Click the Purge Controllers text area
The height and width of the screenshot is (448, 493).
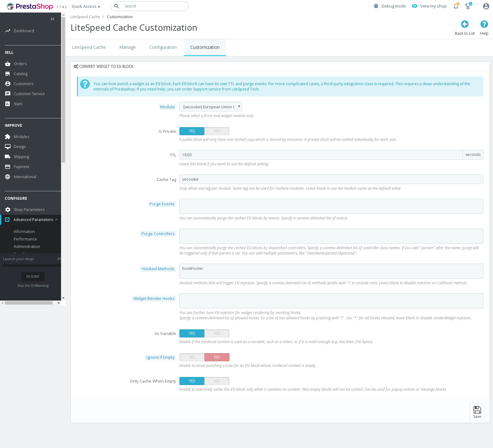click(331, 236)
